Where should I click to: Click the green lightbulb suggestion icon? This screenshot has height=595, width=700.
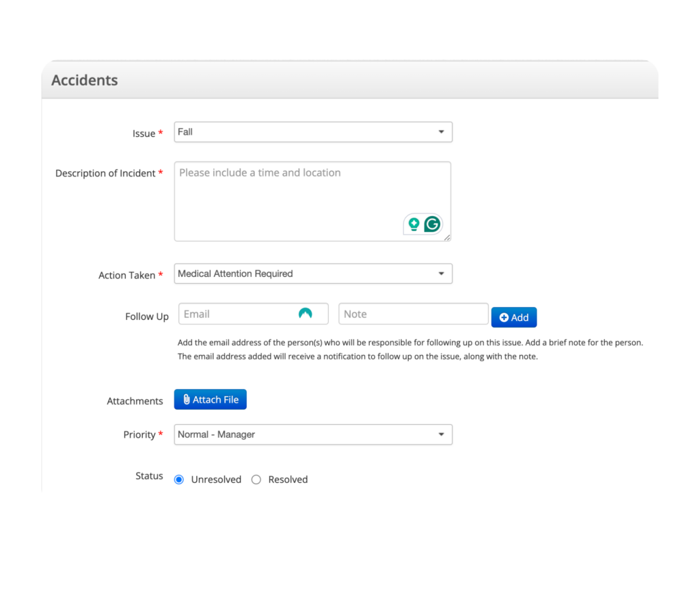pos(414,224)
